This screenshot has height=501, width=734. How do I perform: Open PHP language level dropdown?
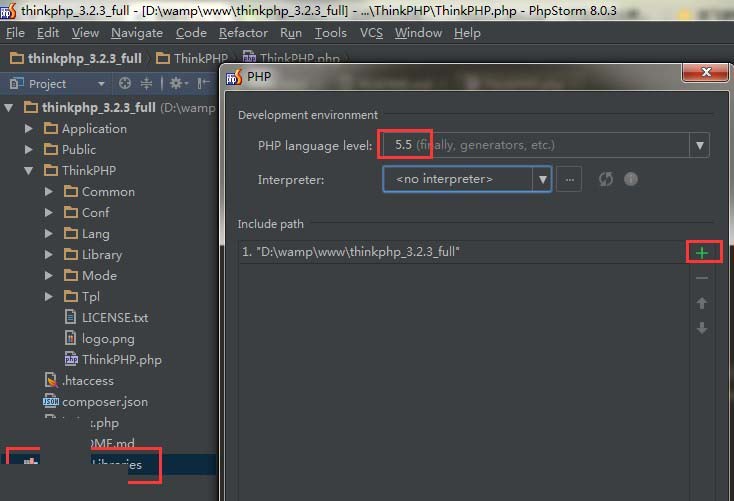point(699,146)
